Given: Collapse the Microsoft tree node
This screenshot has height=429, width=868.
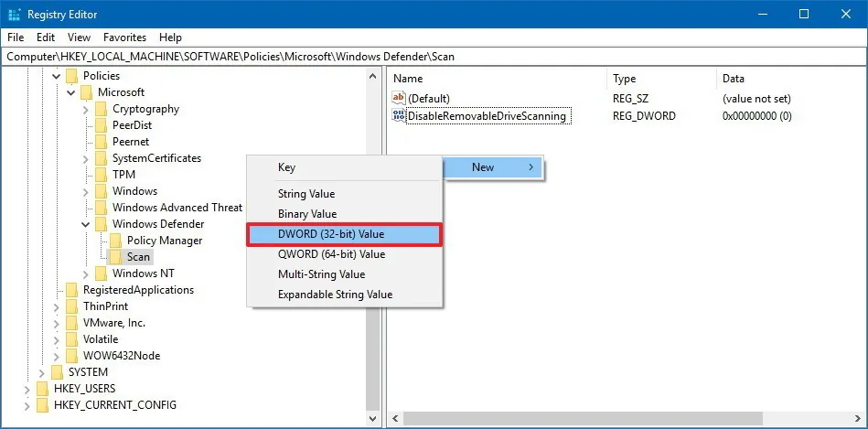Looking at the screenshot, I should 70,92.
